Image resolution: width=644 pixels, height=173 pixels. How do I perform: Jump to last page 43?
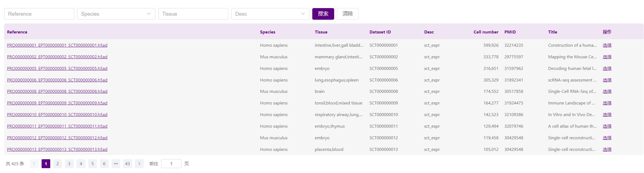tap(128, 164)
